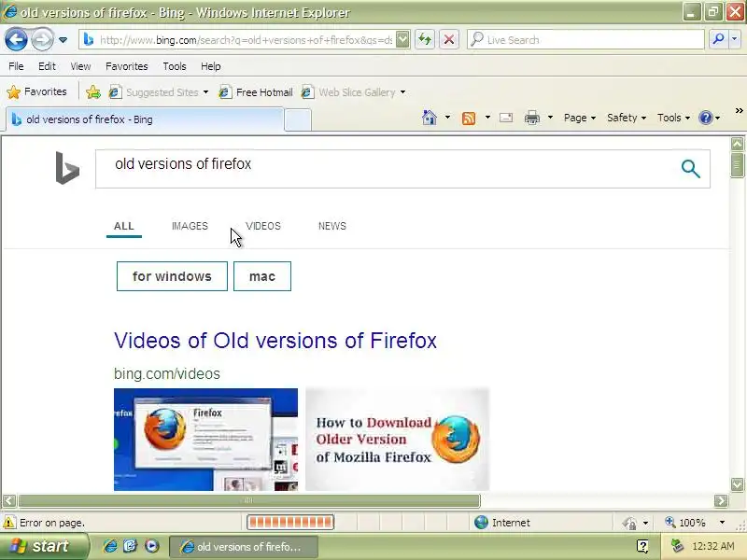The height and width of the screenshot is (560, 747).
Task: Click the 100% zoom level button
Action: click(x=686, y=523)
